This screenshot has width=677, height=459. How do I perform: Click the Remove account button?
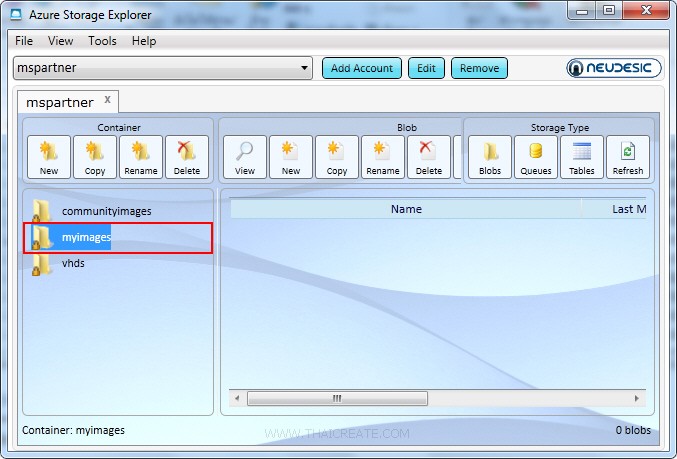click(x=479, y=68)
